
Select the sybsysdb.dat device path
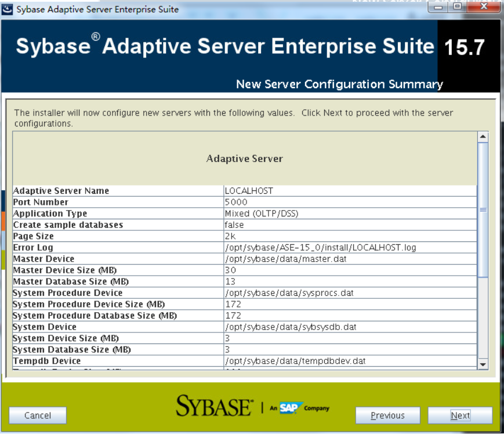click(291, 327)
